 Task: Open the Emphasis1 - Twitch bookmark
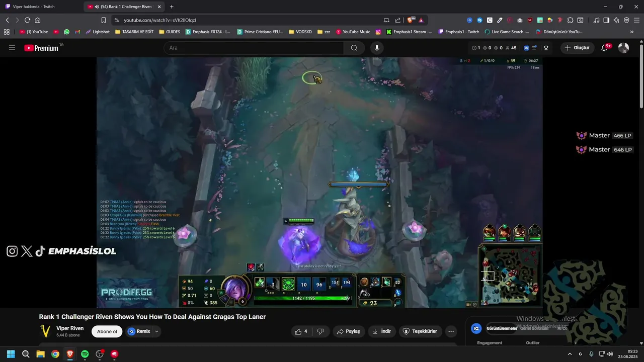(x=459, y=32)
